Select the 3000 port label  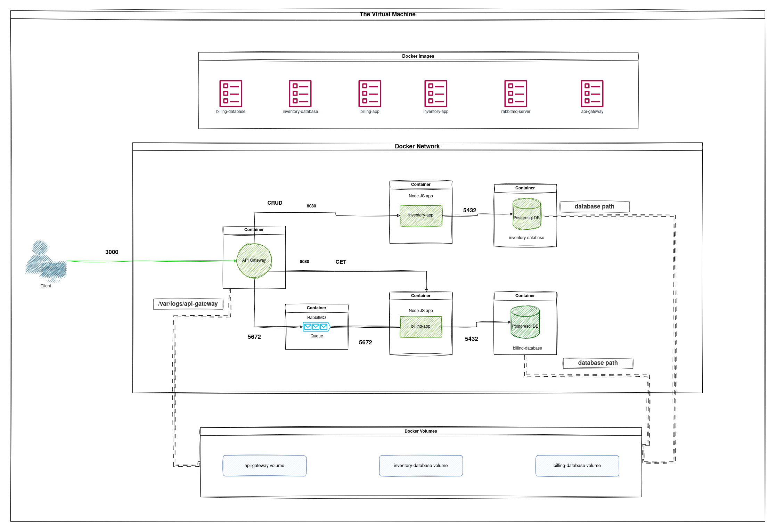tap(112, 252)
